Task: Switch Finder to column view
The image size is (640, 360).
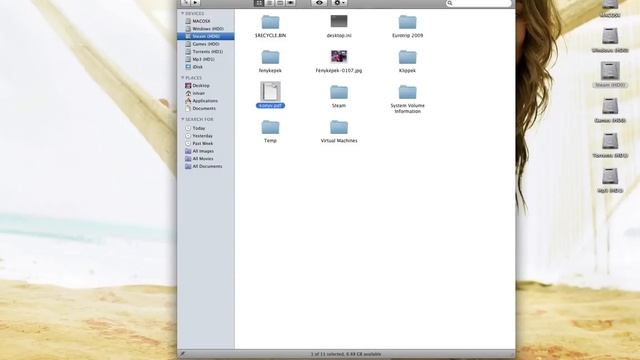Action: (280, 3)
